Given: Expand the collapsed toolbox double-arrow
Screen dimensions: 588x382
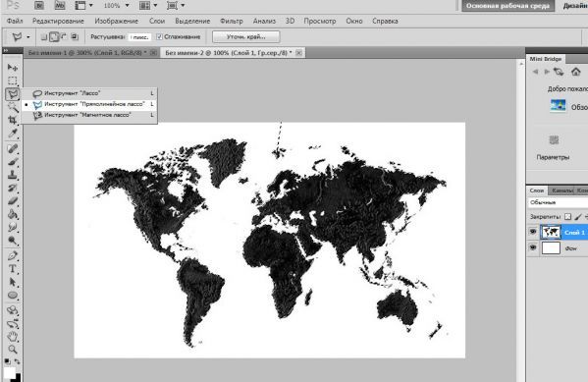Looking at the screenshot, I should tap(5, 50).
